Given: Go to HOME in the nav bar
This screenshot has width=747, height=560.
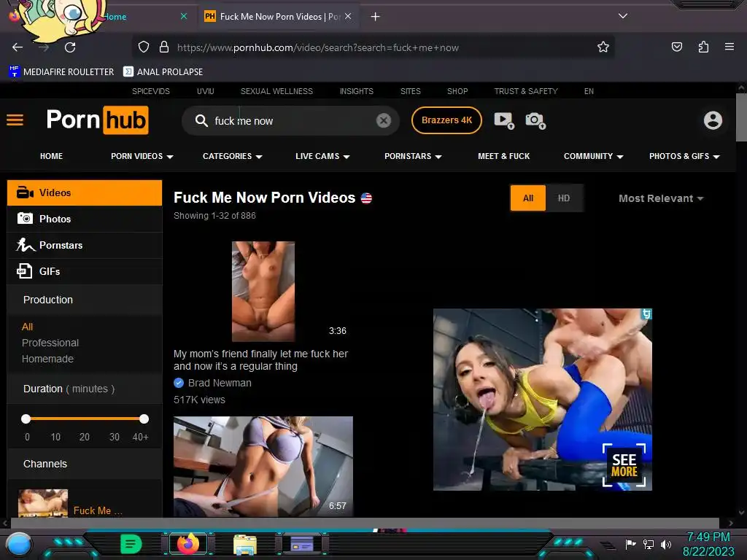Looking at the screenshot, I should pos(52,156).
